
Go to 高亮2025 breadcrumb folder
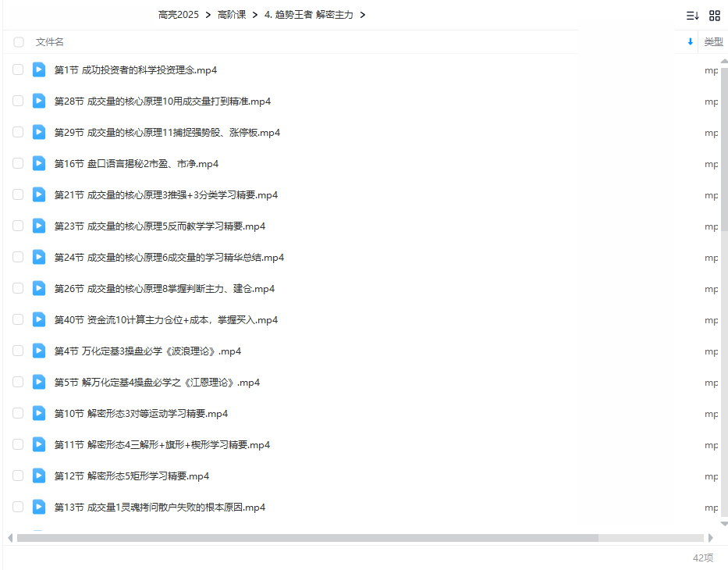pyautogui.click(x=178, y=15)
